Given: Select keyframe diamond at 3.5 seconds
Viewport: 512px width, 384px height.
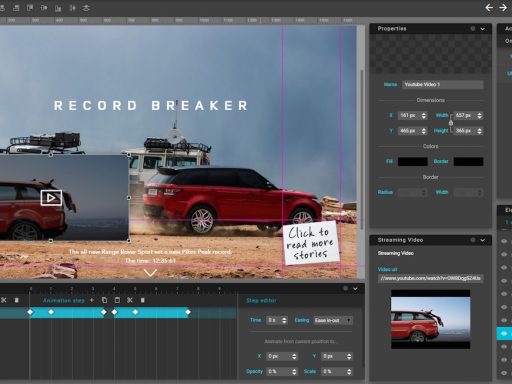Looking at the screenshot, I should point(104,312).
